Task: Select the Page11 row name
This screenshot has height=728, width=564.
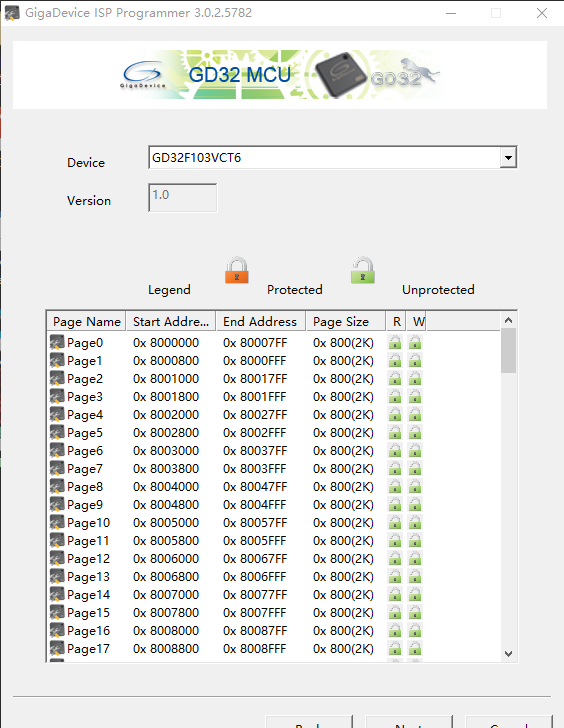Action: click(88, 541)
